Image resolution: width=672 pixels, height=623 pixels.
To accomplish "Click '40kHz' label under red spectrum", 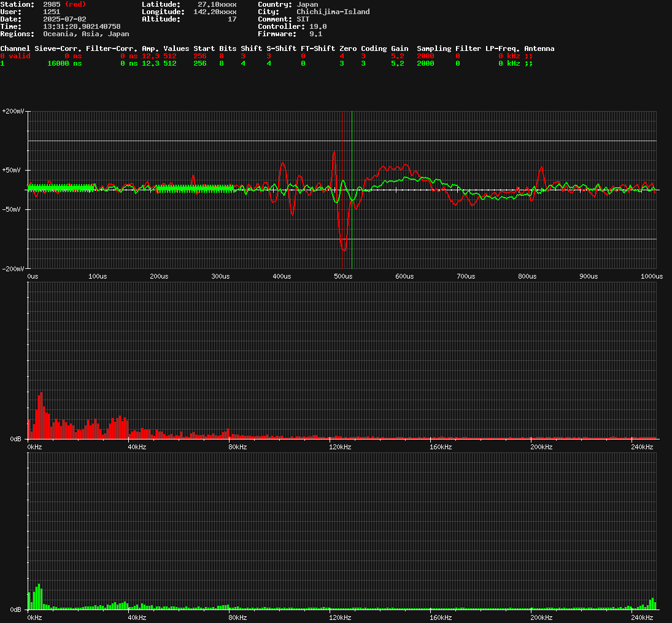I will point(137,447).
